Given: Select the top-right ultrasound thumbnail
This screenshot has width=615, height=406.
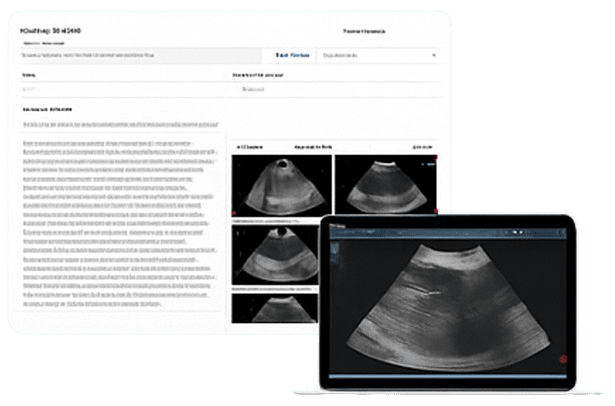Looking at the screenshot, I should point(384,185).
